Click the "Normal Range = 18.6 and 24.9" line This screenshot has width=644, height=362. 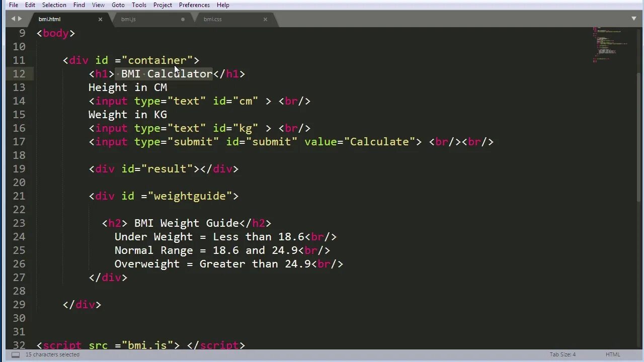pos(206,250)
